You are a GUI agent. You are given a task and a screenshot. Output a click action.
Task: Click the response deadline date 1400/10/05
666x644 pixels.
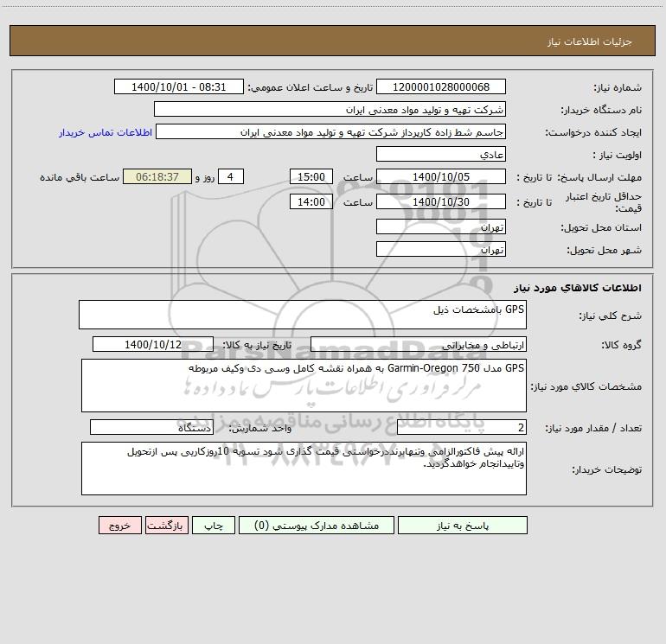(441, 176)
